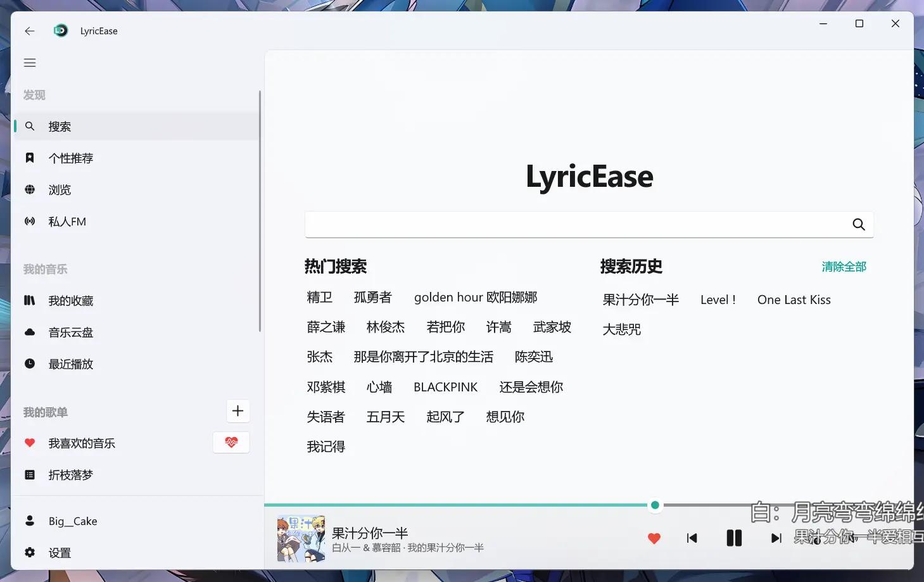Pause the currently playing song
Viewport: 924px width, 582px height.
[x=734, y=538]
